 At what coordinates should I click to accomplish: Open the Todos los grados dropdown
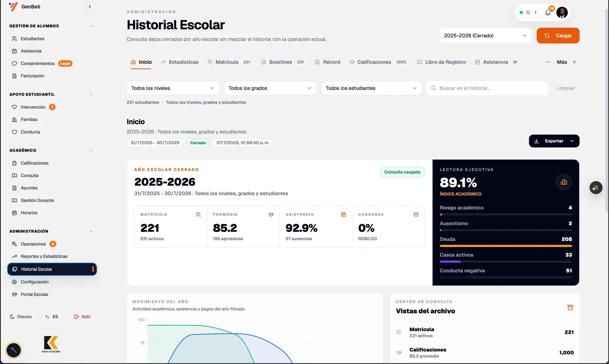pos(270,88)
